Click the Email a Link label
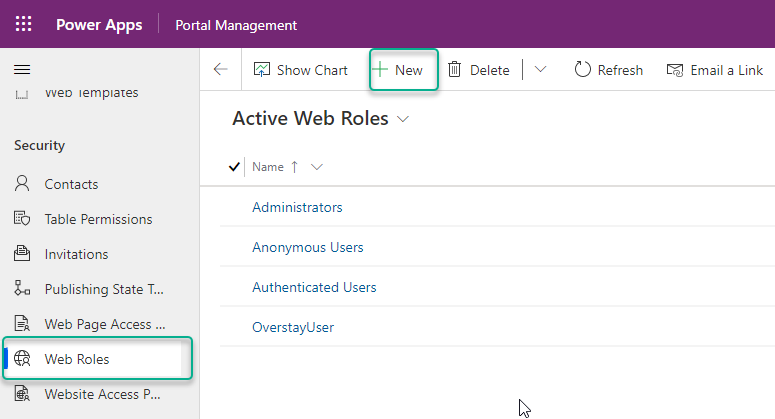Image resolution: width=775 pixels, height=419 pixels. [x=727, y=70]
